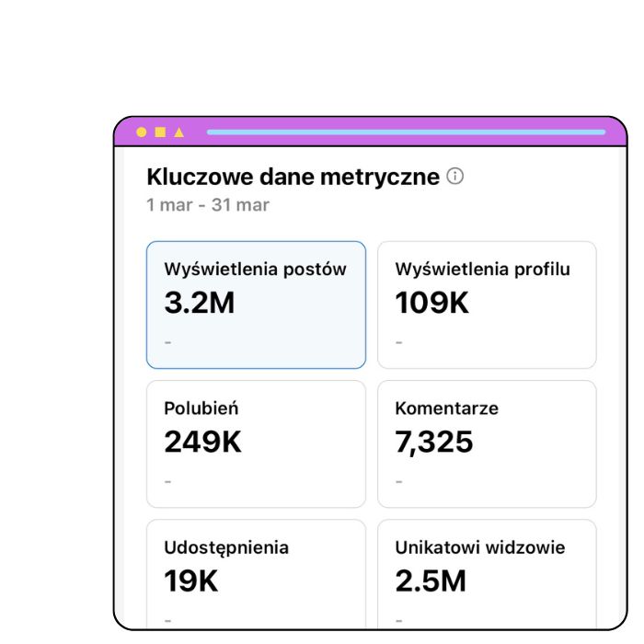Viewport: 644px width, 644px height.
Task: Click the 249K likes value
Action: click(203, 443)
